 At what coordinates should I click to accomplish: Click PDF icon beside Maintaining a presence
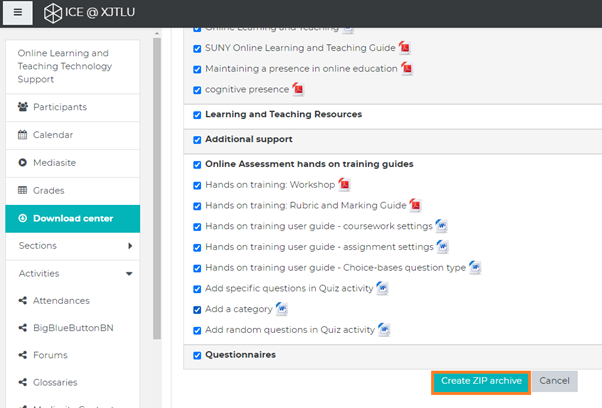tap(407, 68)
